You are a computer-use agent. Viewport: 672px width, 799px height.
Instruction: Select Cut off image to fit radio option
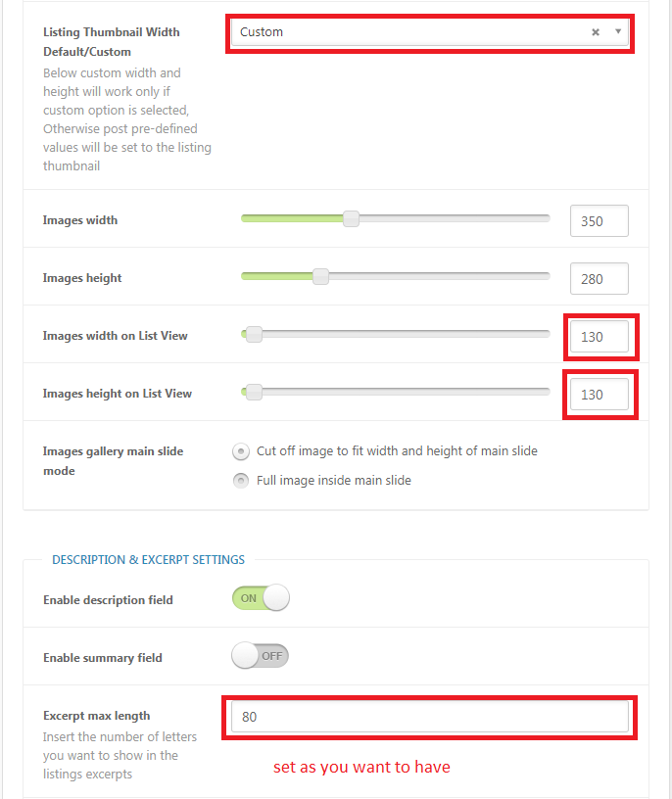[x=241, y=451]
